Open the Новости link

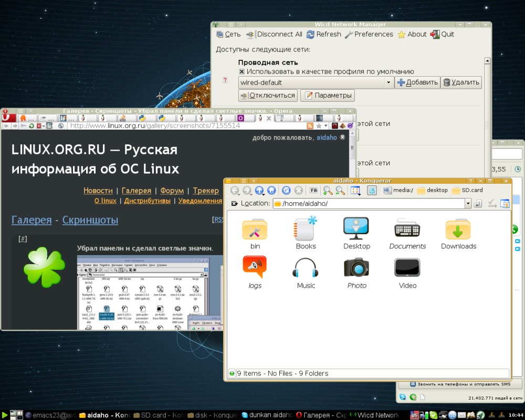coord(98,191)
